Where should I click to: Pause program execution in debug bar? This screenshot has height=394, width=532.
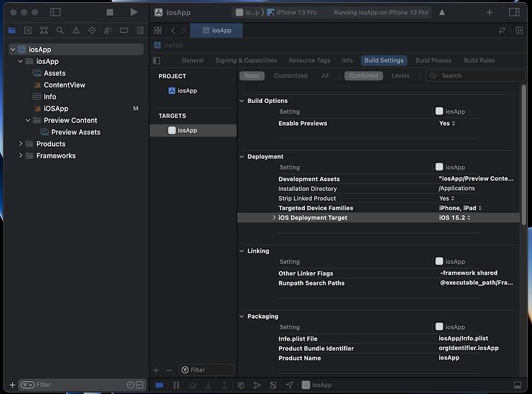pyautogui.click(x=176, y=385)
